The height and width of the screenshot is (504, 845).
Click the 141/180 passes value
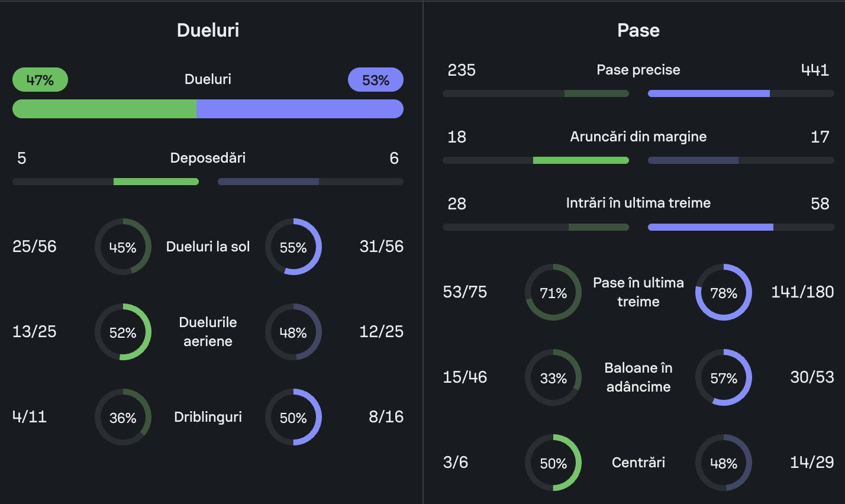click(802, 292)
